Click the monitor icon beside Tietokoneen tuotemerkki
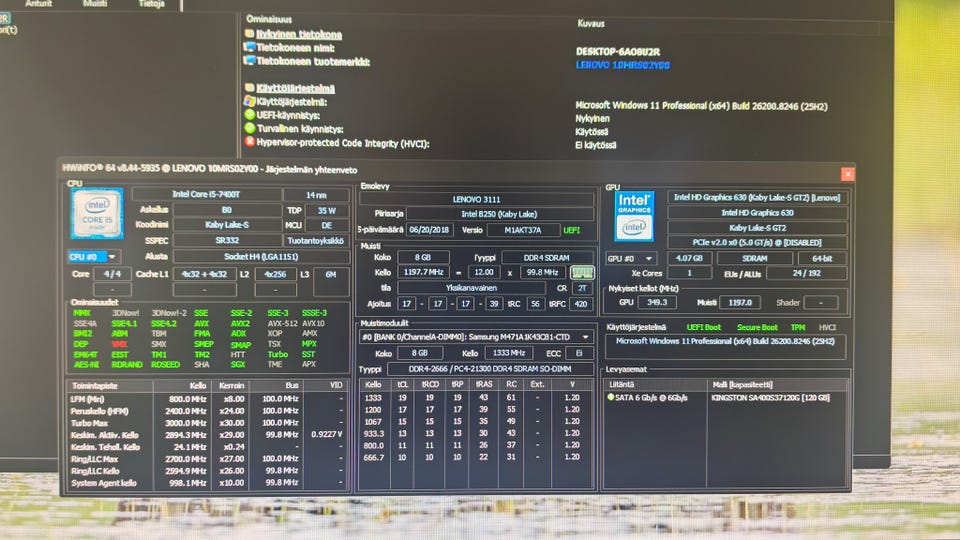 coord(250,61)
